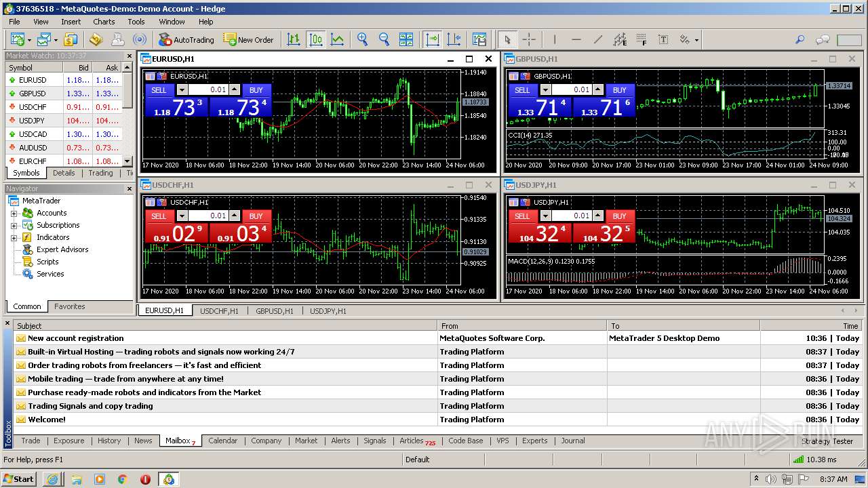Open the search magnifier in toolbar
Image resolution: width=868 pixels, height=488 pixels.
click(x=800, y=39)
